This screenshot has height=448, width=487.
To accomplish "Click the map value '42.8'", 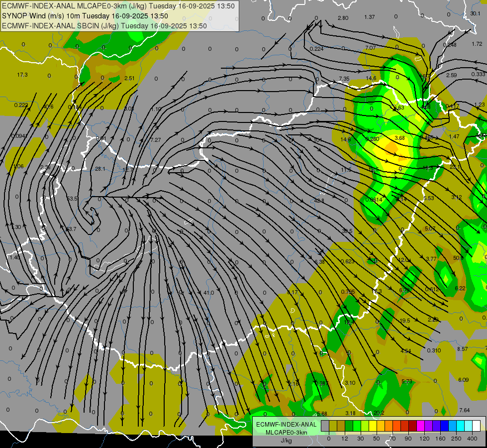I will pyautogui.click(x=319, y=201).
